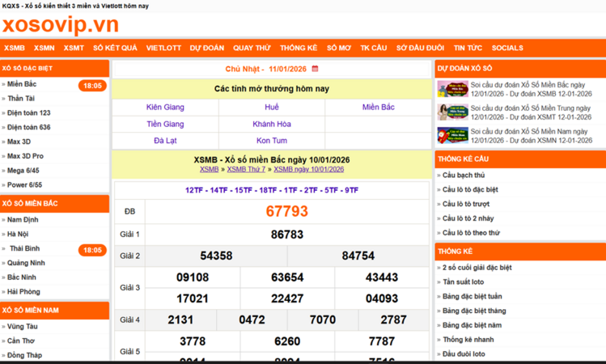Image resolution: width=606 pixels, height=364 pixels.
Task: Click the XSMB Thứ 7 breadcrumb link
Action: pyautogui.click(x=246, y=169)
